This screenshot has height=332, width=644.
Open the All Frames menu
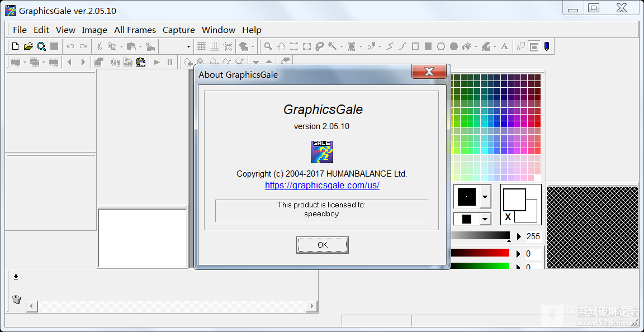click(135, 30)
